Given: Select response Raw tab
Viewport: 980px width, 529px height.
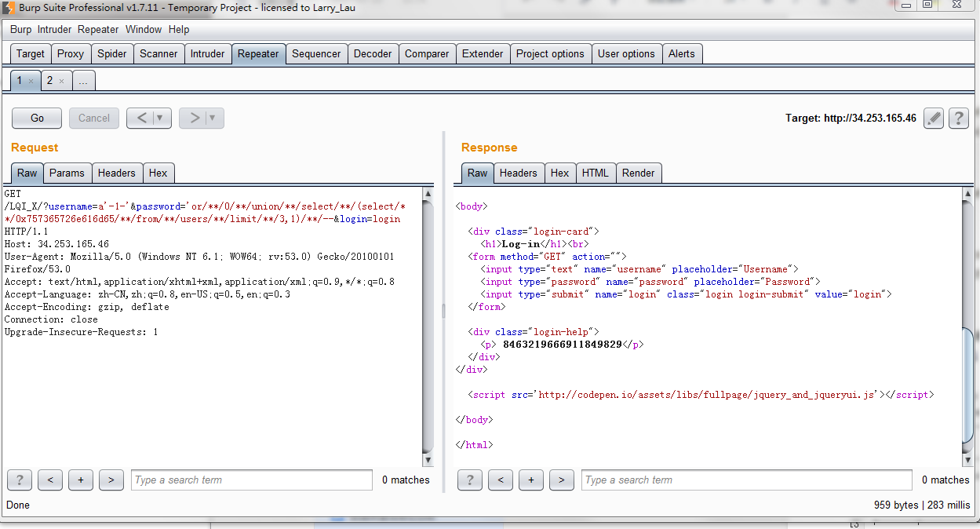Looking at the screenshot, I should [x=477, y=173].
